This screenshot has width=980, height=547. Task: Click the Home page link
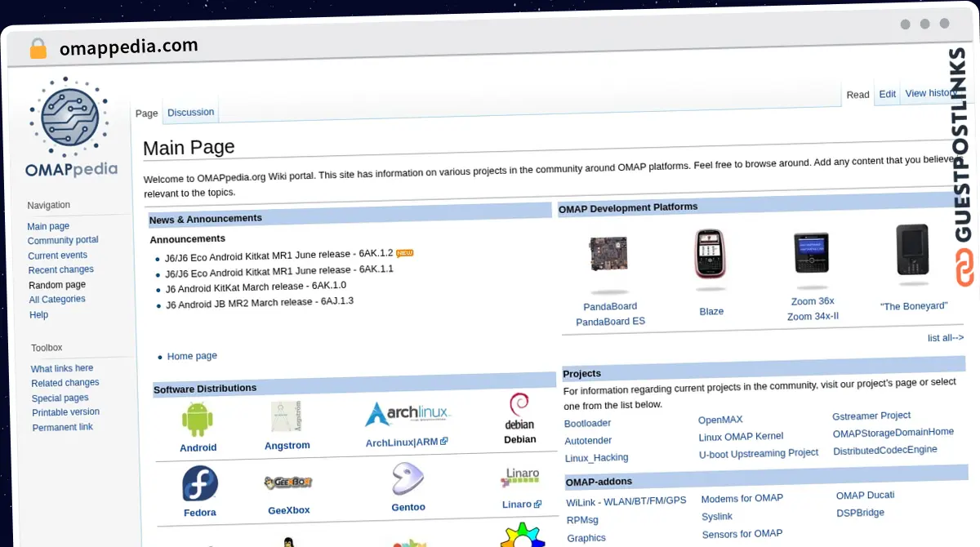tap(192, 355)
